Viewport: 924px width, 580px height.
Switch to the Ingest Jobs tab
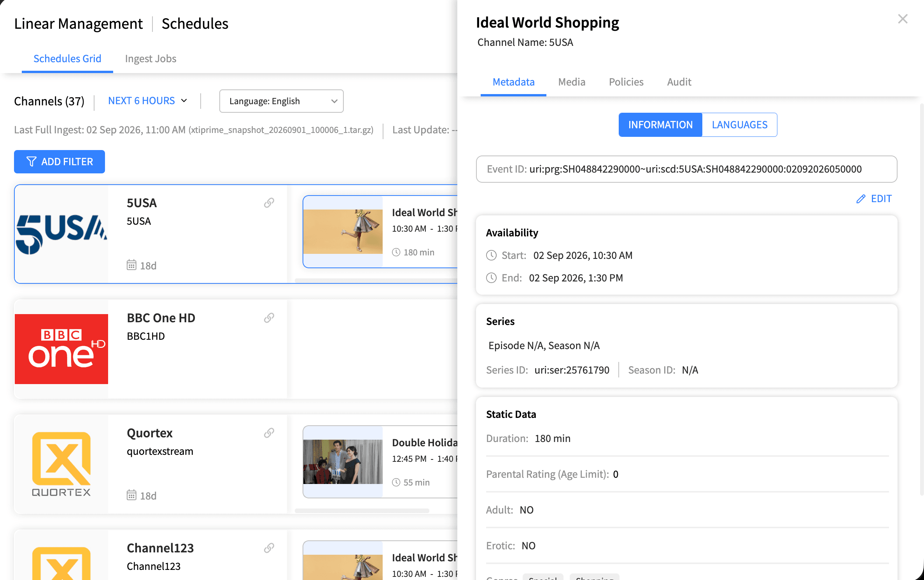tap(150, 59)
